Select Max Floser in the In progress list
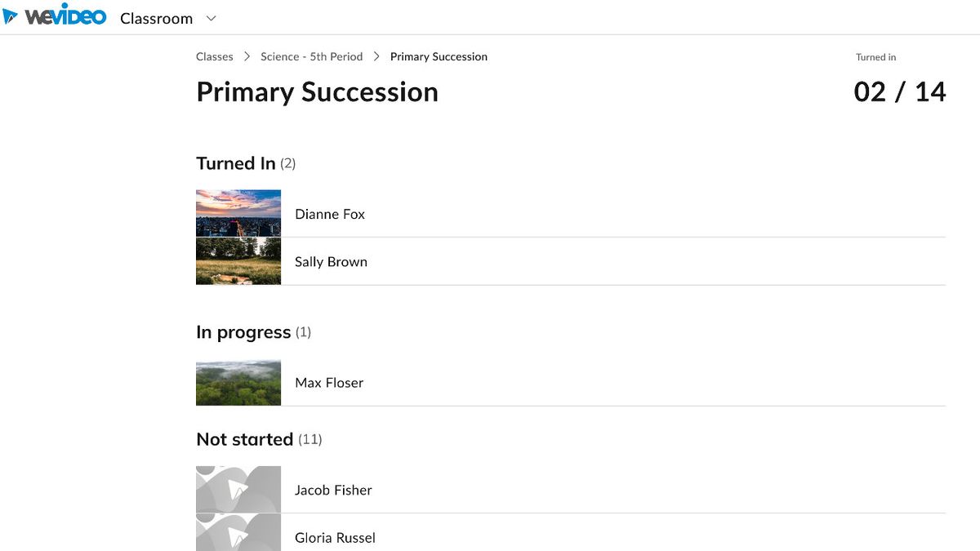 (328, 382)
